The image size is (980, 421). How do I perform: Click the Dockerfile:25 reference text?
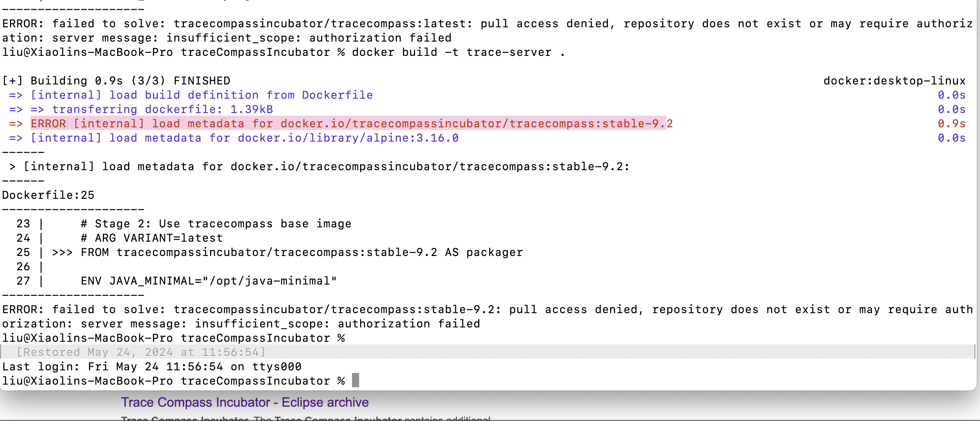click(x=48, y=195)
